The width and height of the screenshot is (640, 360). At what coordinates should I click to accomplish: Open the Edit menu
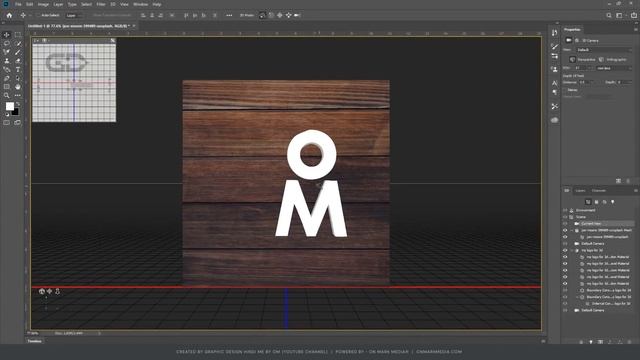click(29, 4)
